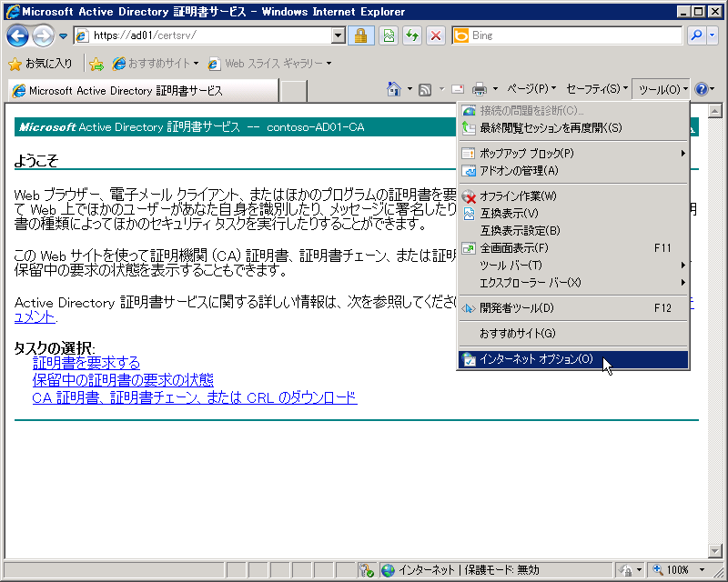Select 互換表示設定(B) menu item

pos(573,231)
